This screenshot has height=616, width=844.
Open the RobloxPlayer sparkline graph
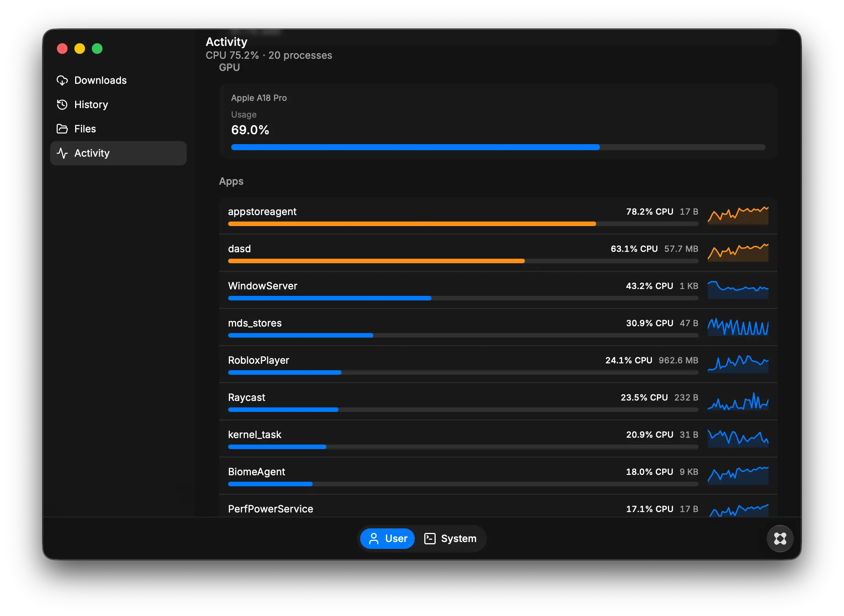(x=738, y=364)
